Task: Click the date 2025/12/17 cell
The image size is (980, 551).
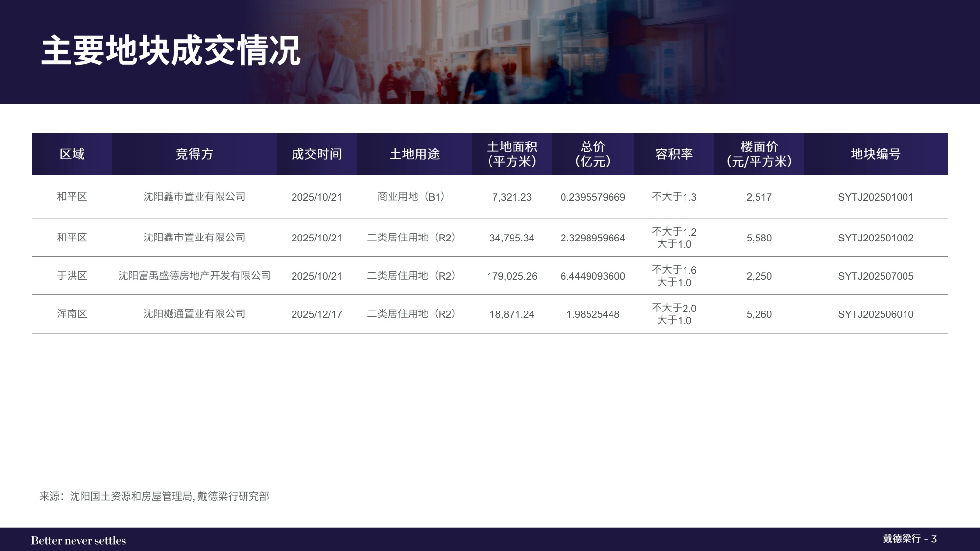Action: (317, 315)
